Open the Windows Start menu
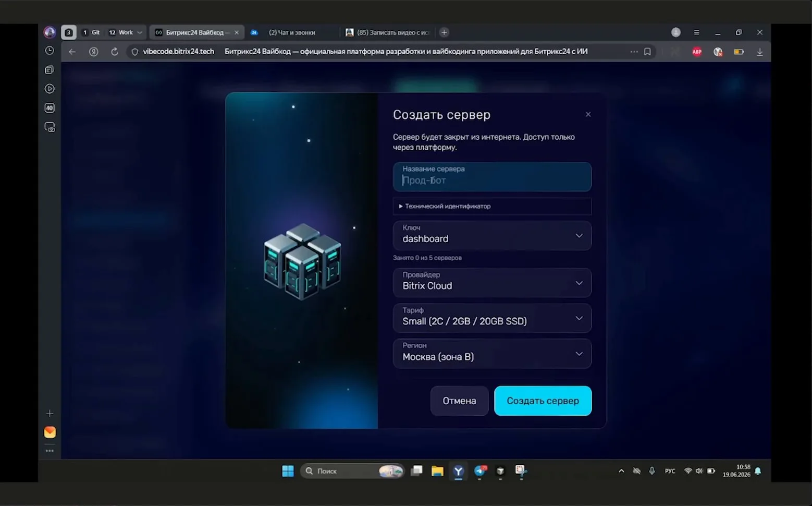 pyautogui.click(x=288, y=471)
